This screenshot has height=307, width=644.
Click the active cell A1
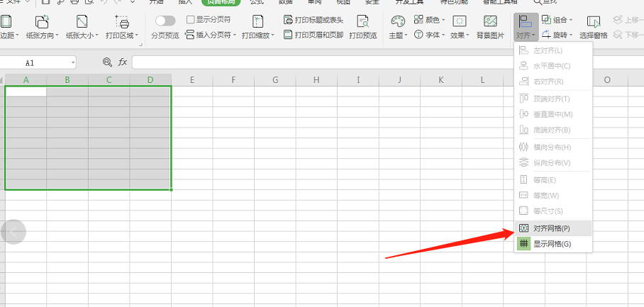pyautogui.click(x=26, y=91)
